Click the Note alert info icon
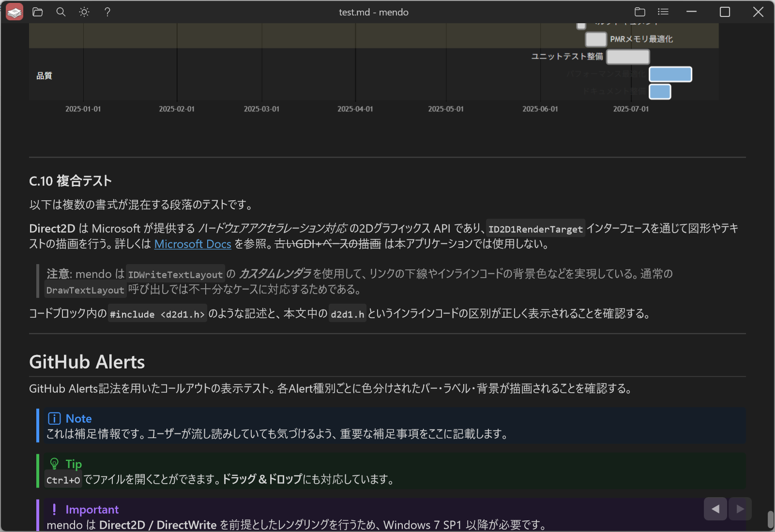This screenshot has height=532, width=775. coord(54,418)
